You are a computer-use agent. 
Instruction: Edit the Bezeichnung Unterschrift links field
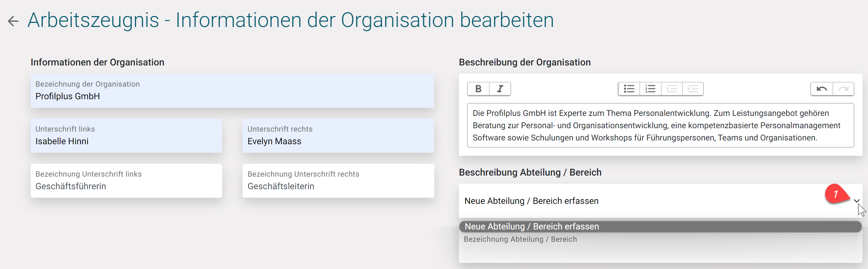[126, 181]
